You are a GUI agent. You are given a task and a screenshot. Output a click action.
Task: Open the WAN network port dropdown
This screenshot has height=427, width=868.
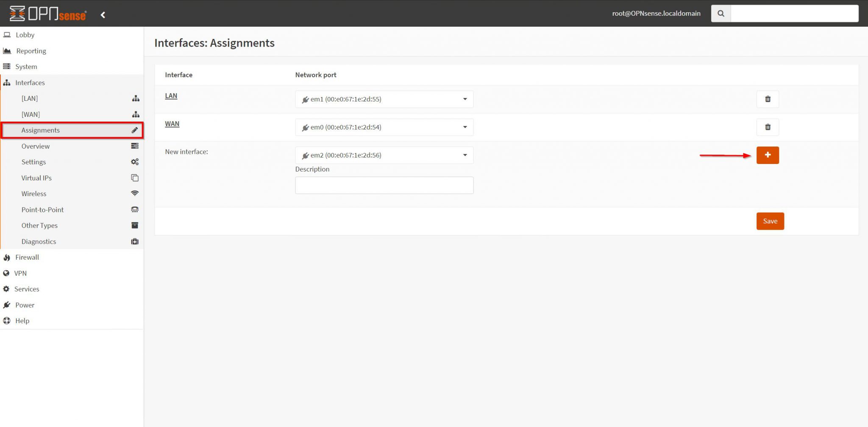pos(384,127)
